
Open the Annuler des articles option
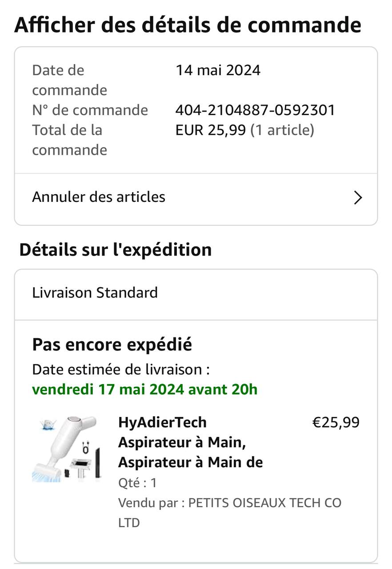click(x=99, y=197)
